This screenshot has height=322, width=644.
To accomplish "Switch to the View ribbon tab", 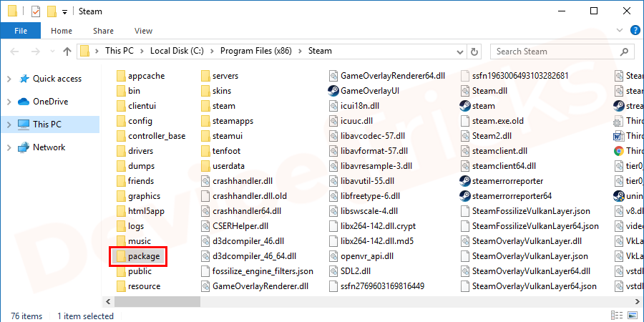I will 143,31.
